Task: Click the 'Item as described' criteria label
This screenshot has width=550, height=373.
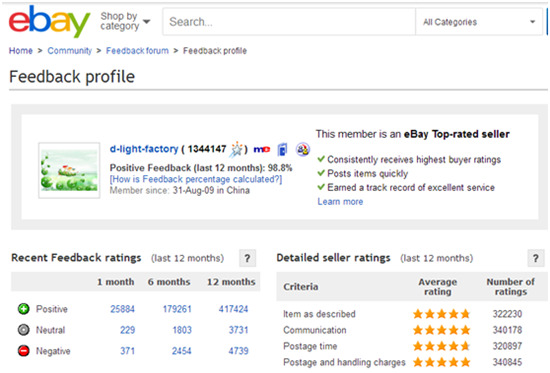Action: [319, 314]
